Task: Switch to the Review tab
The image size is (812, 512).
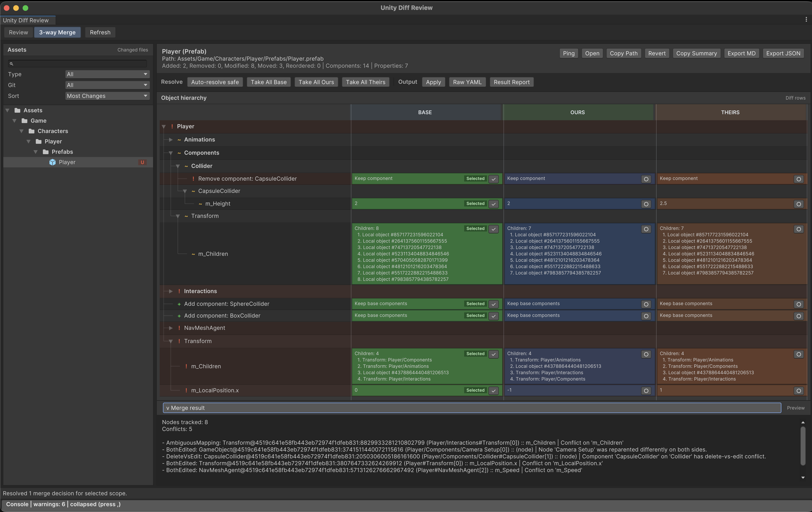Action: pyautogui.click(x=19, y=32)
